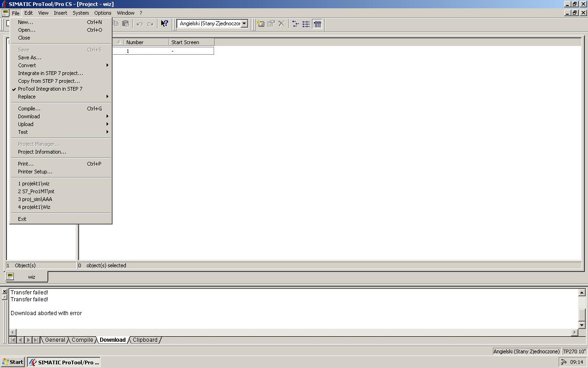This screenshot has width=588, height=368.
Task: Open recent project 1 projekt1\wiz
Action: point(61,184)
